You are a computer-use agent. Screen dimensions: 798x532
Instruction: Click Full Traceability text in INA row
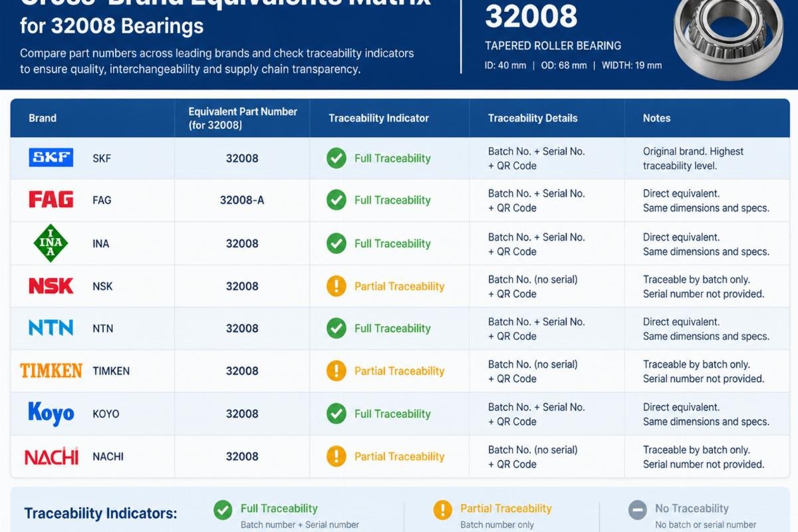(392, 243)
